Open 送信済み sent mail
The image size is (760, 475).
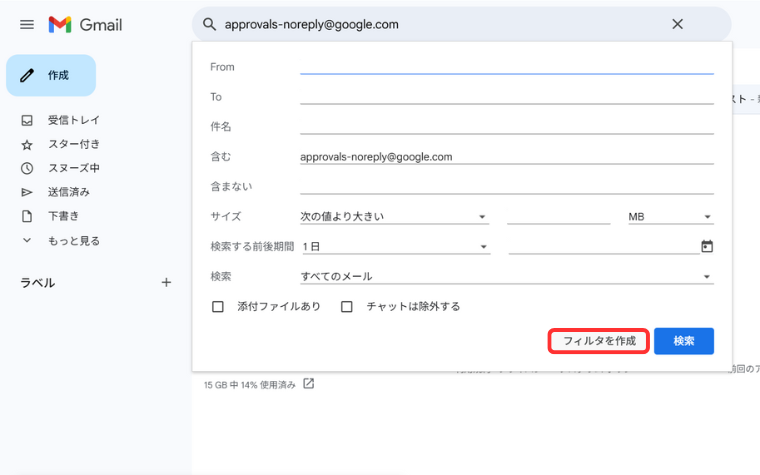[x=68, y=192]
